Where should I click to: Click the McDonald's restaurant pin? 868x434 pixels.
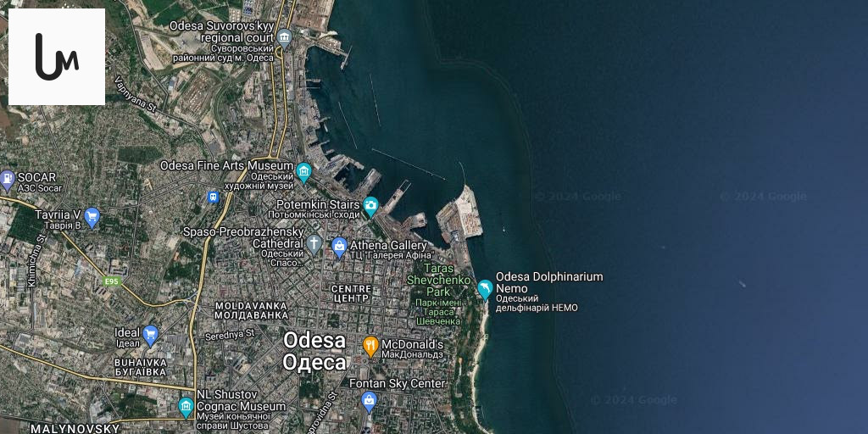pos(370,347)
